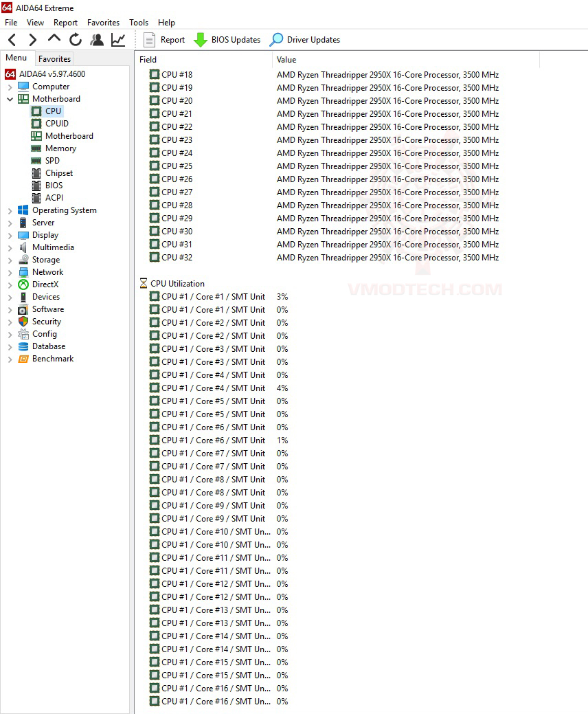Collapse the Motherboard tree node
This screenshot has height=714, width=588.
(10, 99)
